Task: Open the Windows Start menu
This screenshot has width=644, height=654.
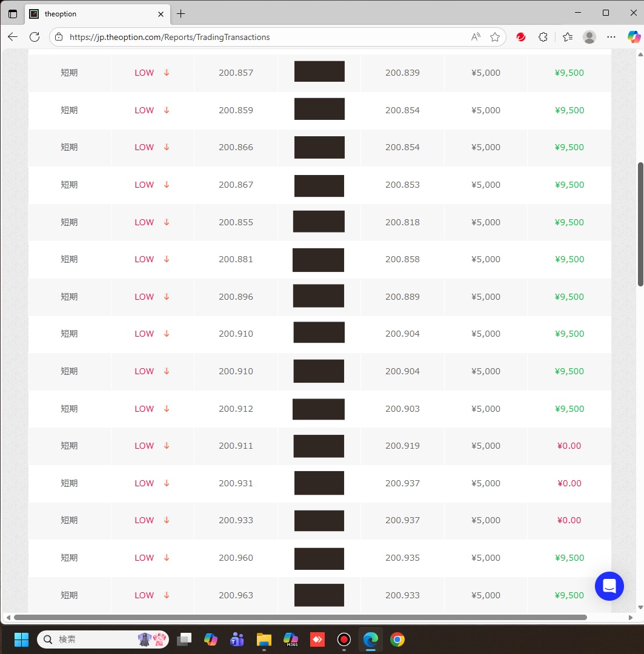Action: tap(21, 639)
